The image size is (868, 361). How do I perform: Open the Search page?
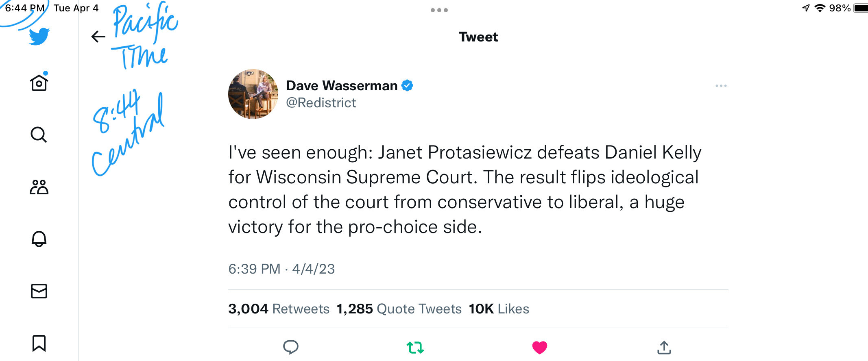point(39,135)
